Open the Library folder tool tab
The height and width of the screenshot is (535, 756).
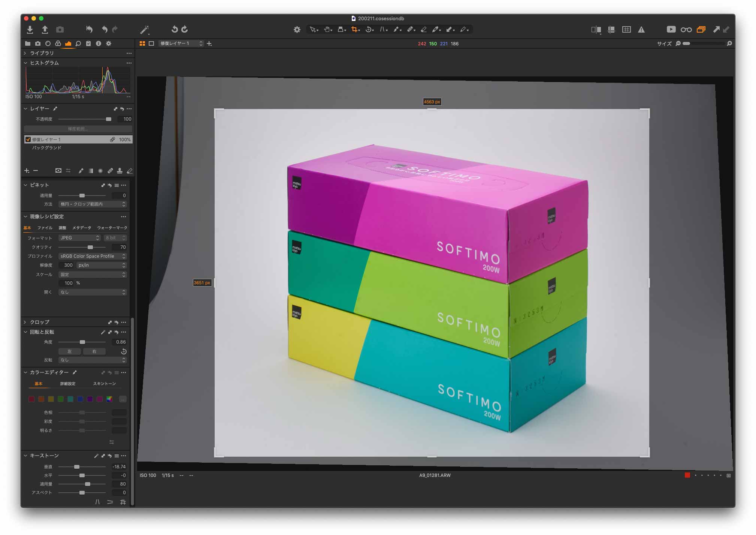28,43
